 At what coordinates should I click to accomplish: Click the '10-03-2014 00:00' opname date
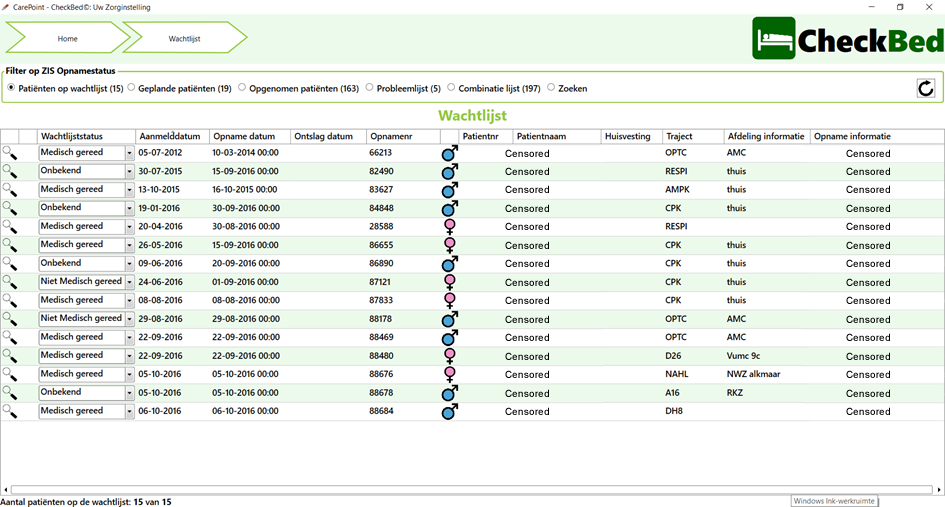pos(245,153)
